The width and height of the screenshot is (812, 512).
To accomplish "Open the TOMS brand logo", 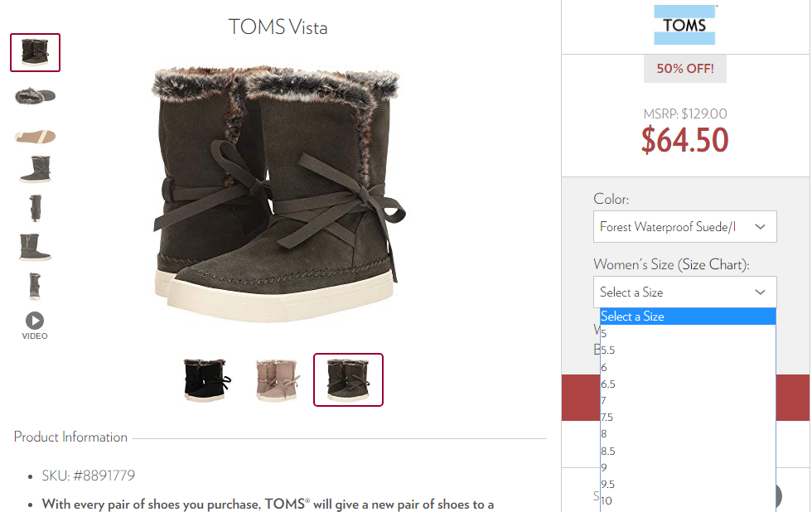I will pos(684,25).
